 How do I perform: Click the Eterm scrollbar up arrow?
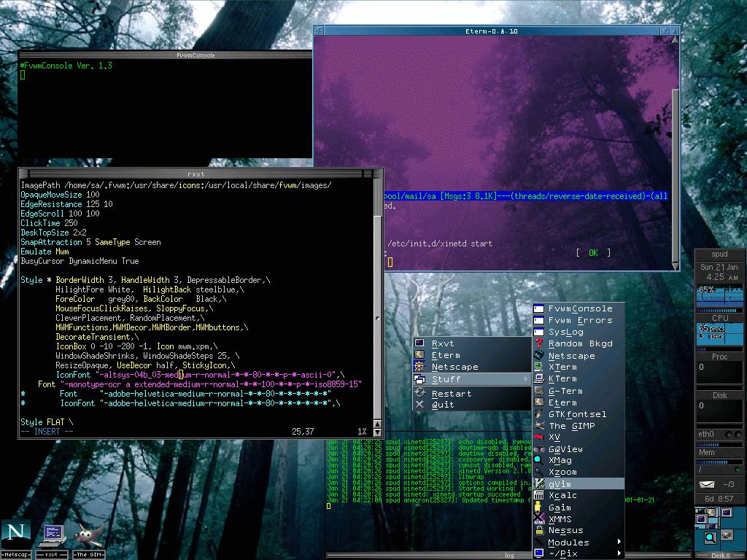click(675, 40)
